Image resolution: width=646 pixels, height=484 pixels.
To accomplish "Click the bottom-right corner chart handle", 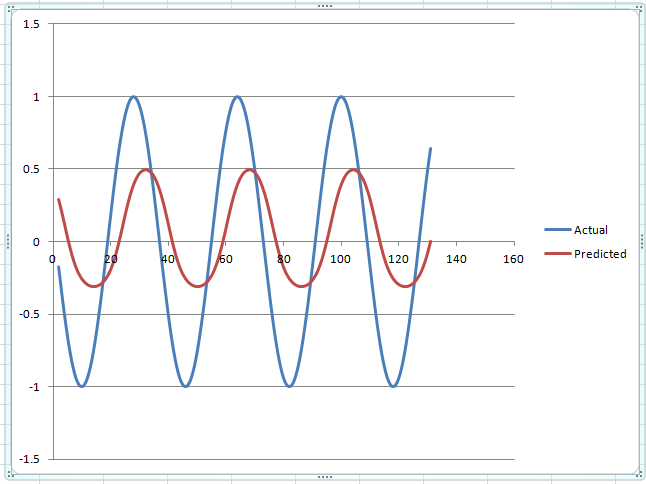I will (640, 475).
